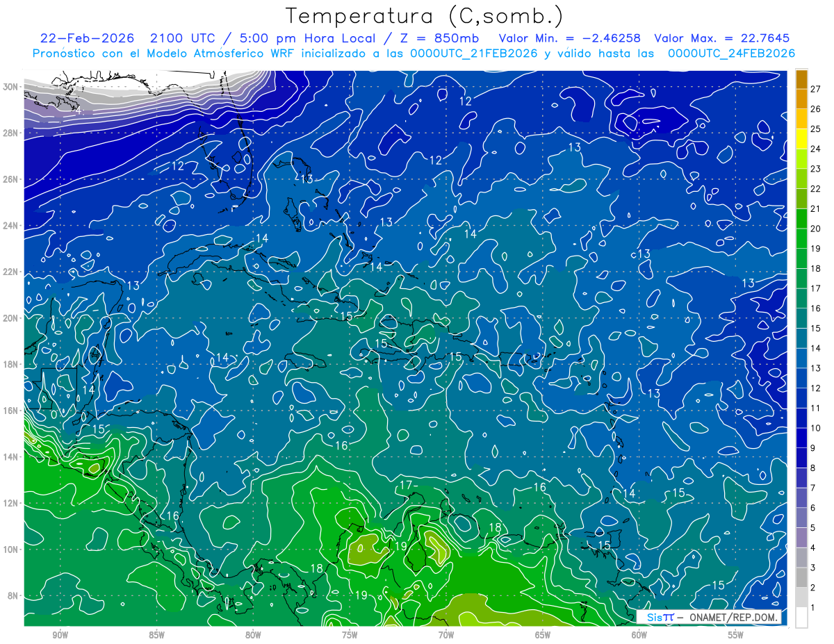This screenshot has width=834, height=644.
Task: Click the valid-until time "0000UTC_24FEB2026"
Action: 731,53
